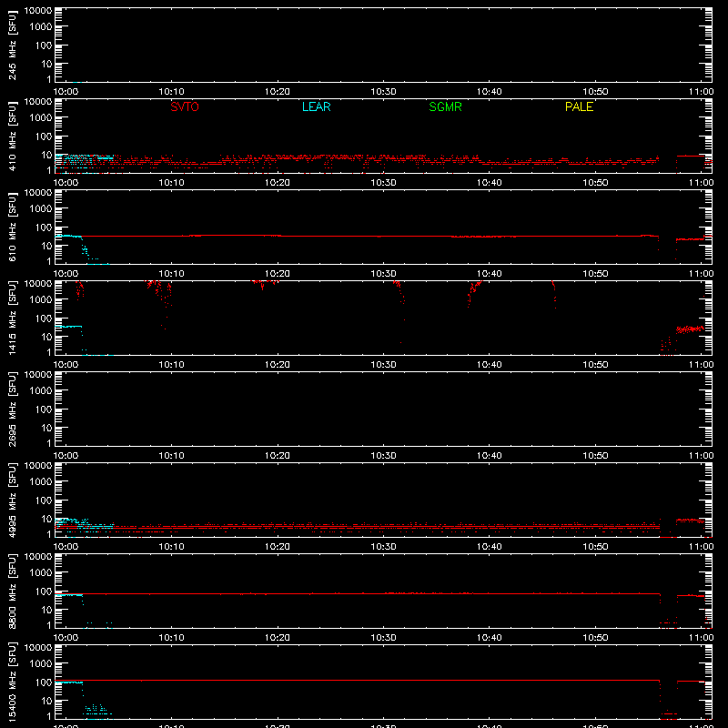Click the green SGMR station legend label
This screenshot has height=728, width=728.
(445, 106)
